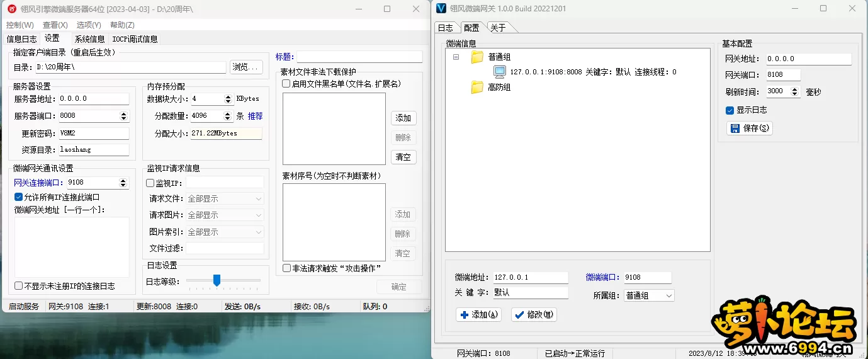The image size is (868, 359).
Task: Click 微端网关地址 text area
Action: click(x=72, y=247)
